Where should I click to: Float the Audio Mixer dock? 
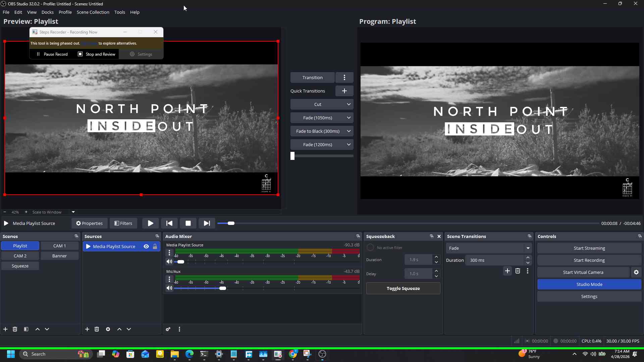pyautogui.click(x=358, y=236)
